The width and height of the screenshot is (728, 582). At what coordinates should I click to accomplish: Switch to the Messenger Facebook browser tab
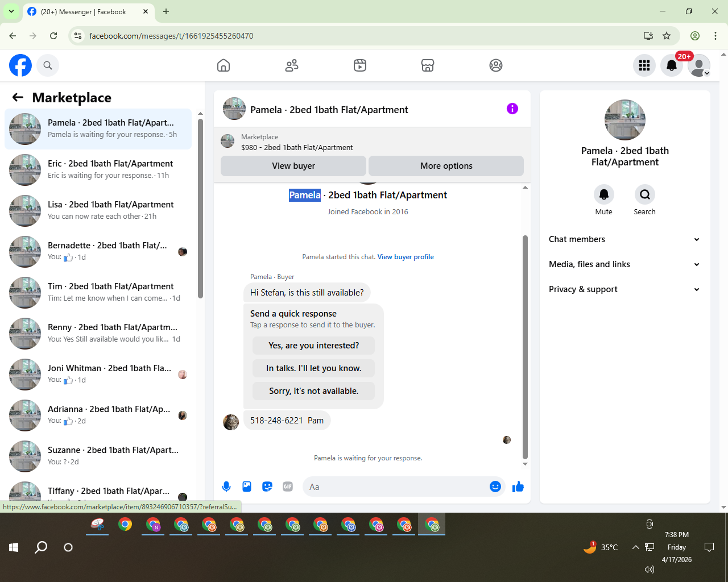[88, 11]
